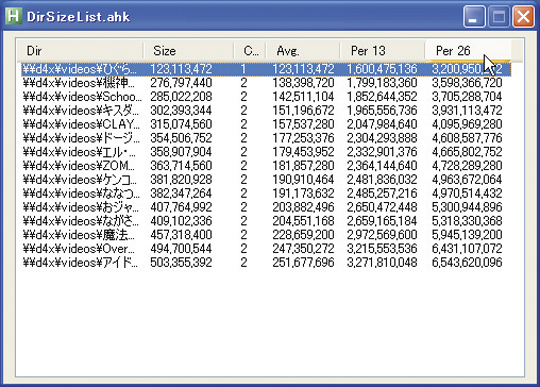Click average value 247,350,272
Viewport: 540px width, 387px height.
tap(303, 249)
